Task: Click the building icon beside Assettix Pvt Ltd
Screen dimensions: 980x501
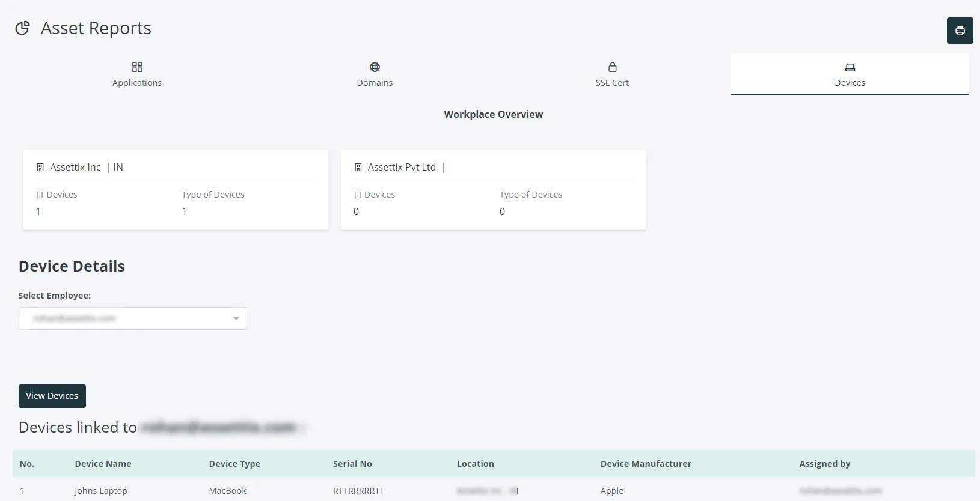Action: tap(358, 168)
